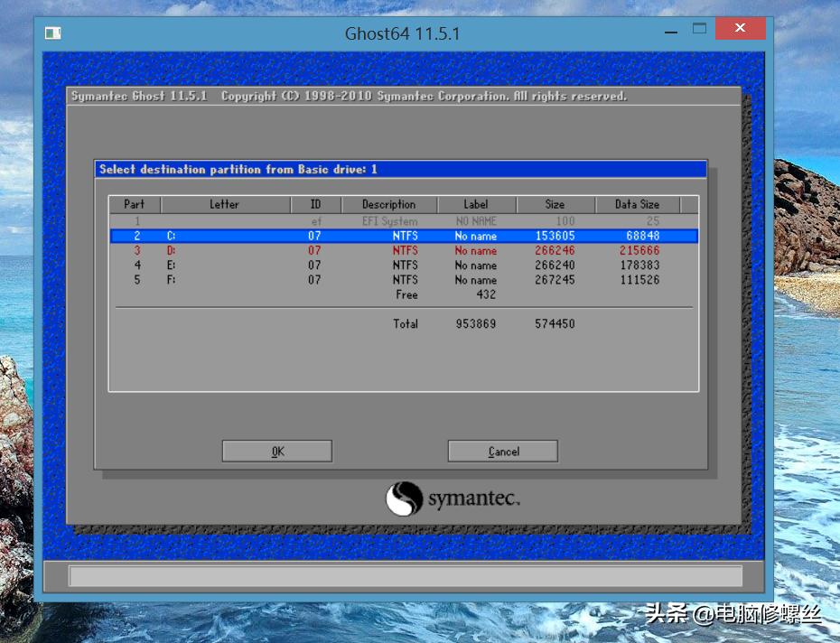Click the Description column header
This screenshot has width=840, height=643.
[389, 204]
